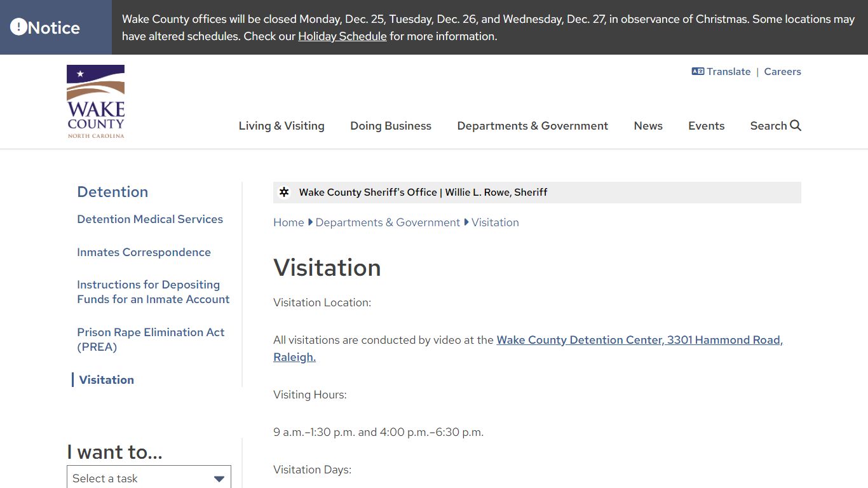Click the Visitation page heading

[x=327, y=268]
